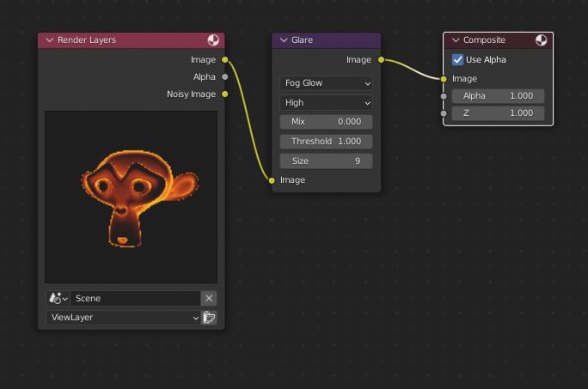The image size is (588, 389).
Task: Click the Noisy Image output socket
Action: [225, 94]
